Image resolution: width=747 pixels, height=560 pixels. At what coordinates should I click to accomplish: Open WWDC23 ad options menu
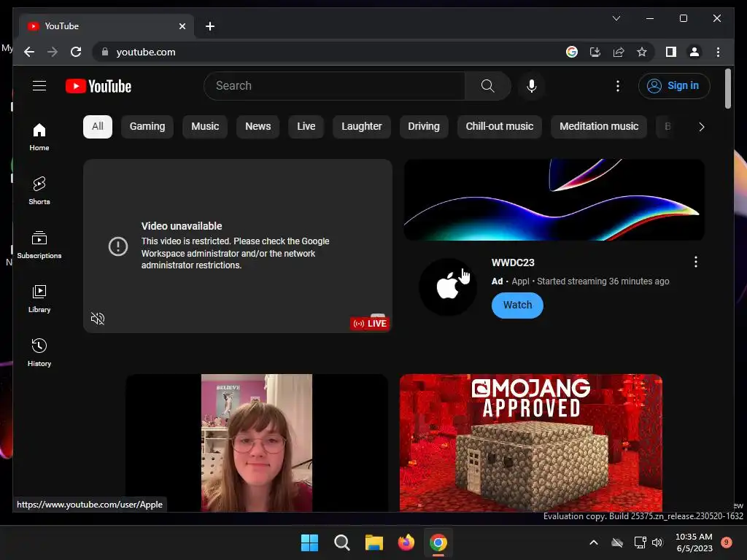point(695,262)
